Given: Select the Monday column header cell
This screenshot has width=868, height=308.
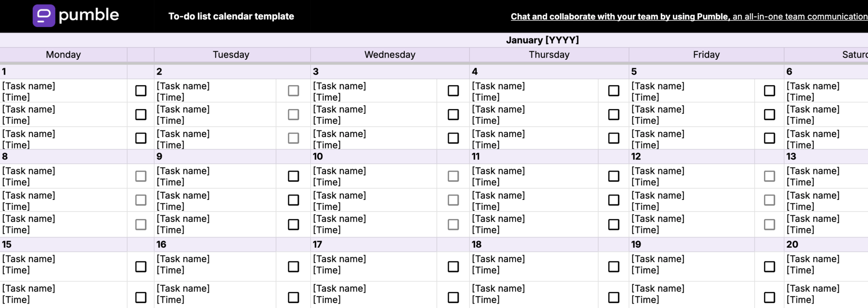Looking at the screenshot, I should [63, 55].
